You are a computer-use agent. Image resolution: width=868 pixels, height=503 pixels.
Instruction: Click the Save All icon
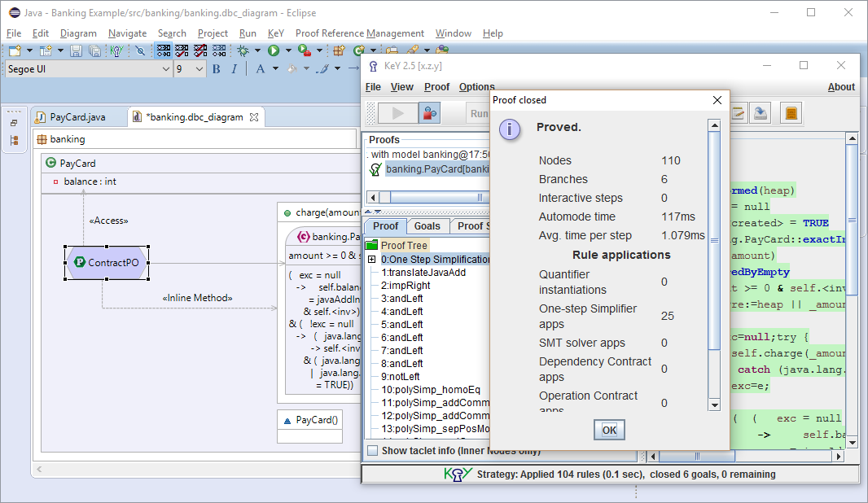[x=94, y=51]
